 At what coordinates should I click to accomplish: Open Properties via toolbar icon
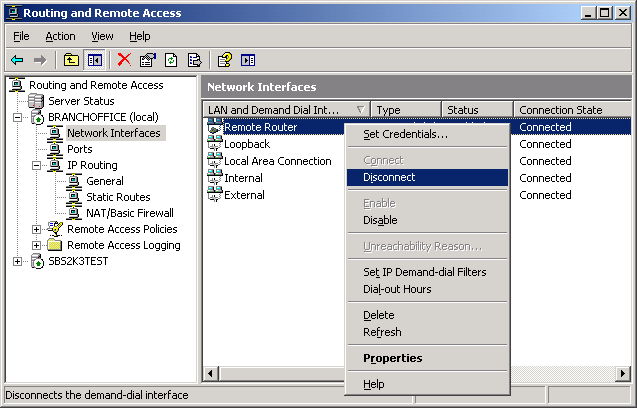click(x=147, y=60)
